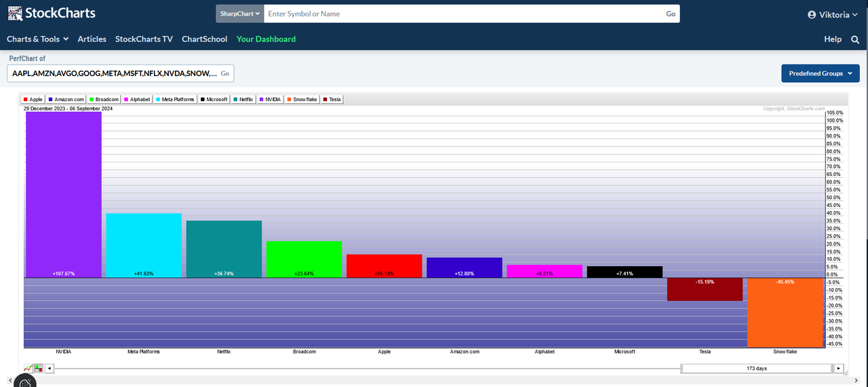
Task: Click the black Microsoft bar
Action: 625,272
